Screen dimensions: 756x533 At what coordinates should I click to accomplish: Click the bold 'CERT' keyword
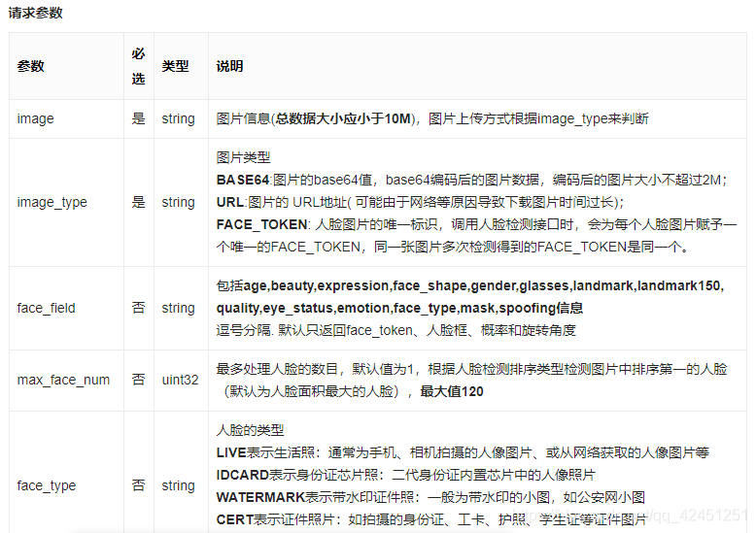click(235, 519)
